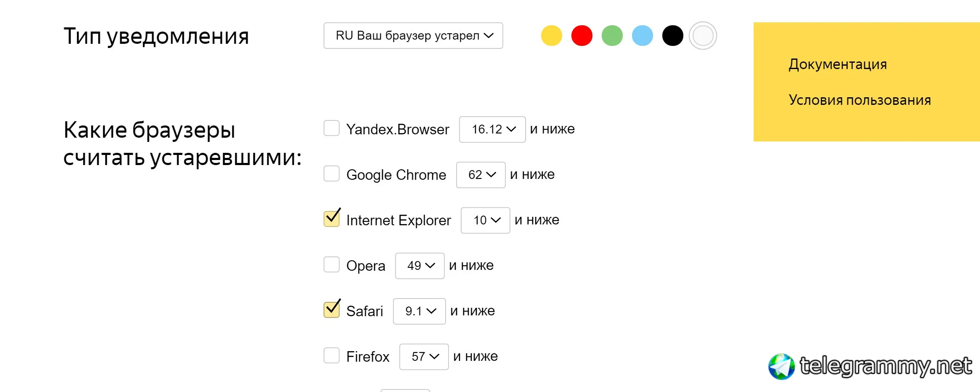Image resolution: width=980 pixels, height=392 pixels.
Task: Select the yellow color swatch
Action: click(x=551, y=36)
